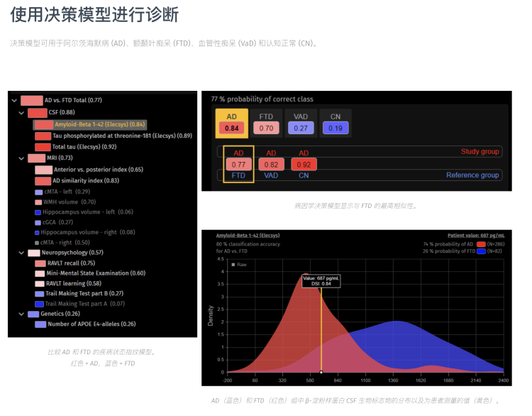Viewport: 532px width, 416px height.
Task: Click the pink bar beside MRI (0.73)
Action: [37, 158]
